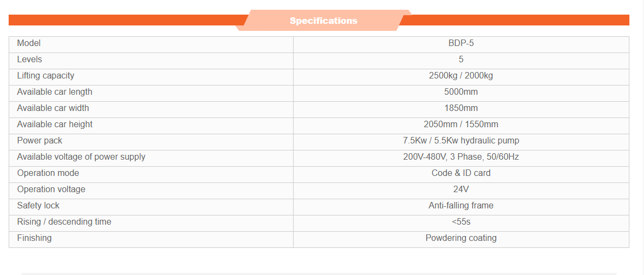Select the Powdering coating value
644x275 pixels.
click(461, 238)
